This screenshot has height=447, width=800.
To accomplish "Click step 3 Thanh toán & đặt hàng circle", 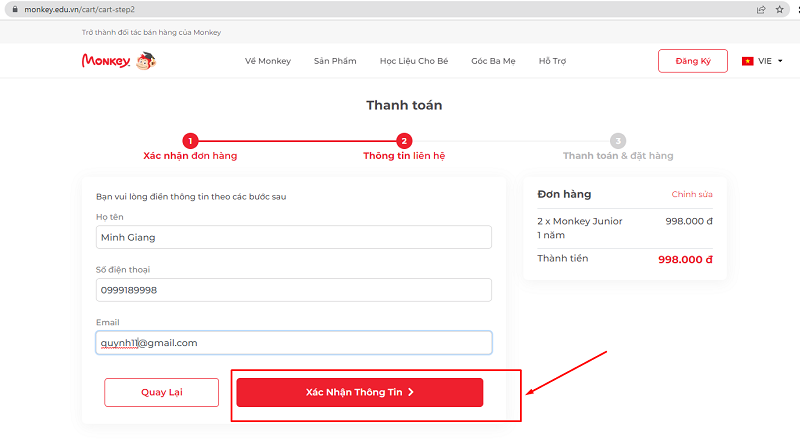I will [618, 141].
